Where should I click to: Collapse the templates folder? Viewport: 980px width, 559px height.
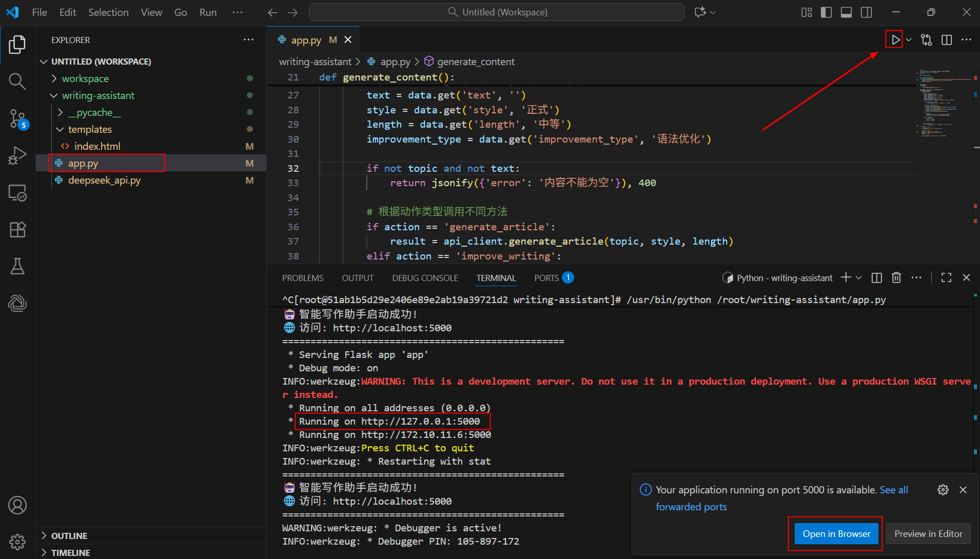(x=90, y=129)
